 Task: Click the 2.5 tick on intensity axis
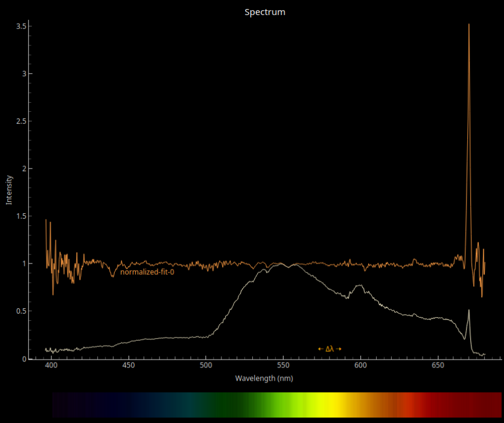coord(20,121)
